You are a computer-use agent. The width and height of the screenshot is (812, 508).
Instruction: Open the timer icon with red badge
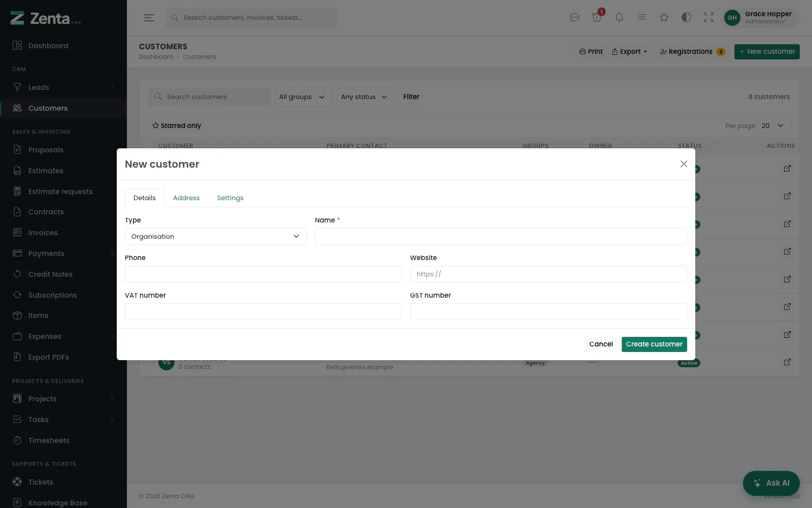tap(597, 17)
